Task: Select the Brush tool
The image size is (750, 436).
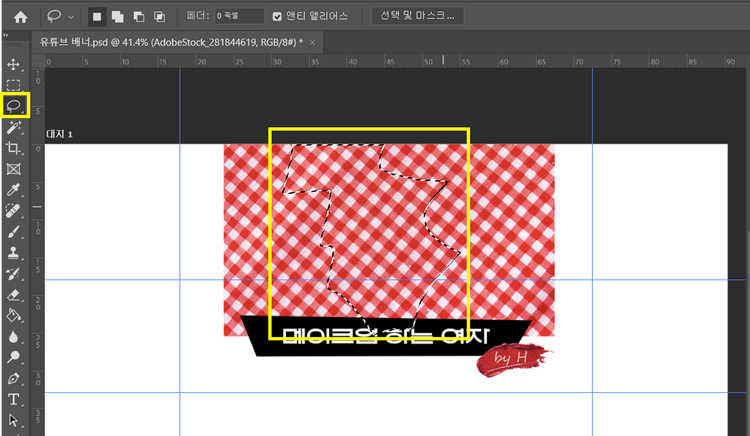Action: [13, 232]
